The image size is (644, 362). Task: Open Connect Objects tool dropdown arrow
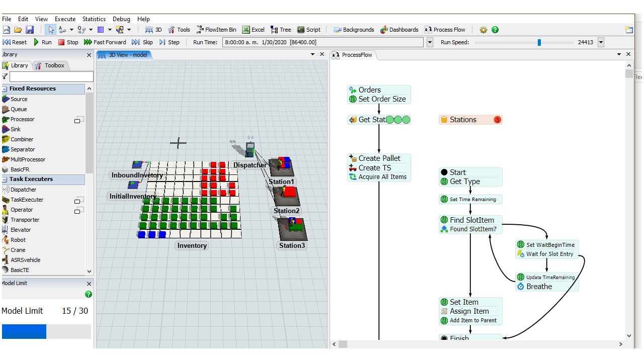click(x=71, y=30)
